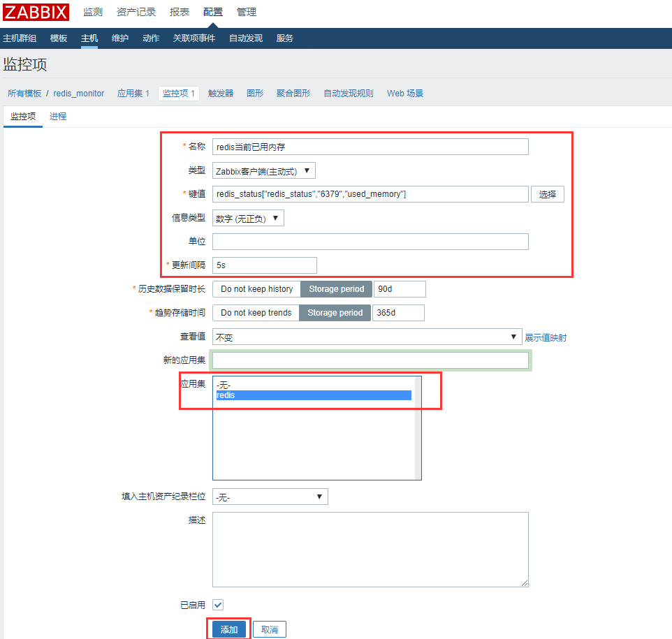
Task: Switch to the 监控项 form tab
Action: pyautogui.click(x=23, y=117)
